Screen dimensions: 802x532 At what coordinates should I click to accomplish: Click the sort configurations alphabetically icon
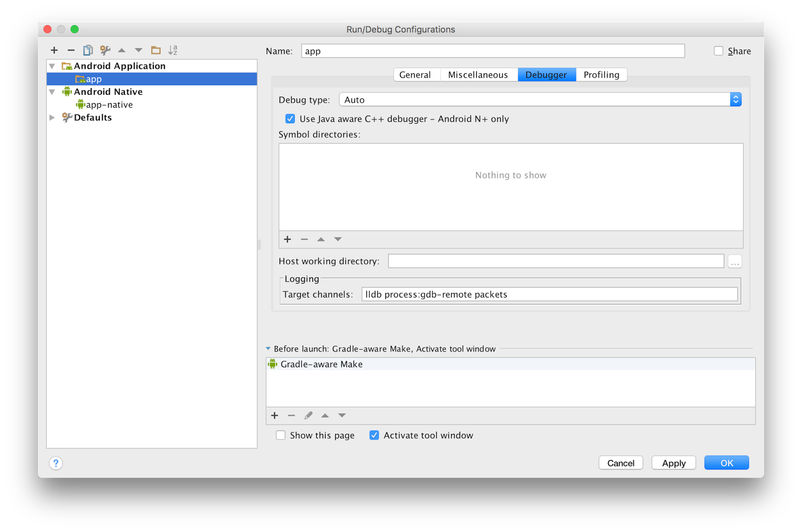click(172, 50)
